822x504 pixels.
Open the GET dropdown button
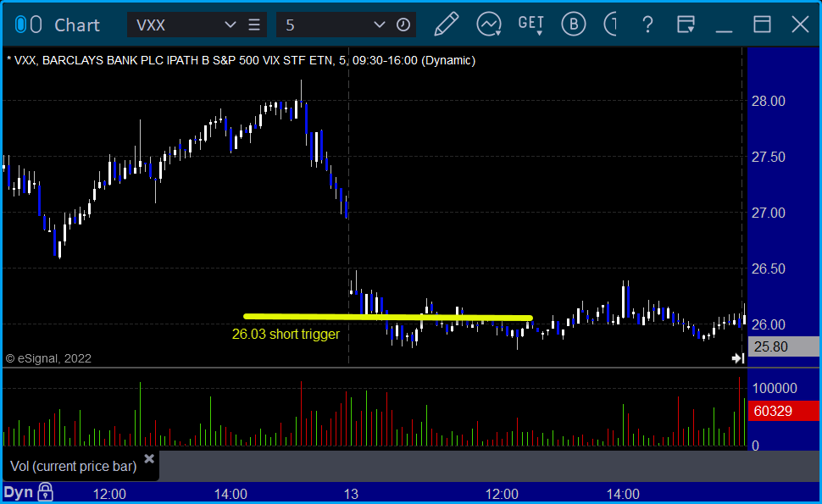pos(531,25)
